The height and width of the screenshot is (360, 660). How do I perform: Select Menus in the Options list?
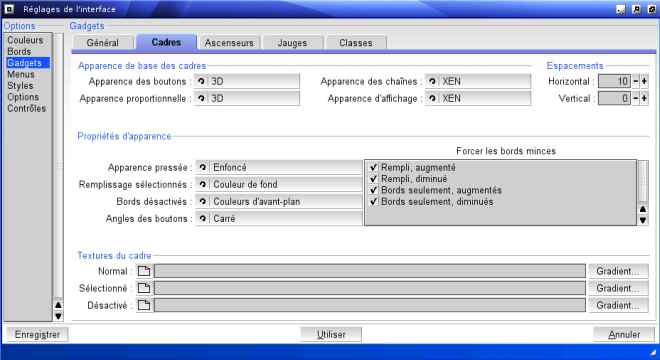tap(28, 74)
